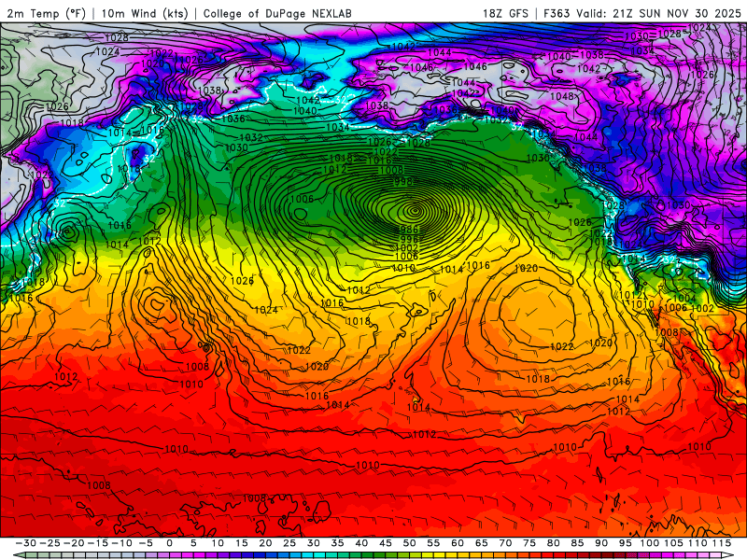Click the 85 value on the temperature scale
Screen dimensions: 747x560
click(577, 543)
